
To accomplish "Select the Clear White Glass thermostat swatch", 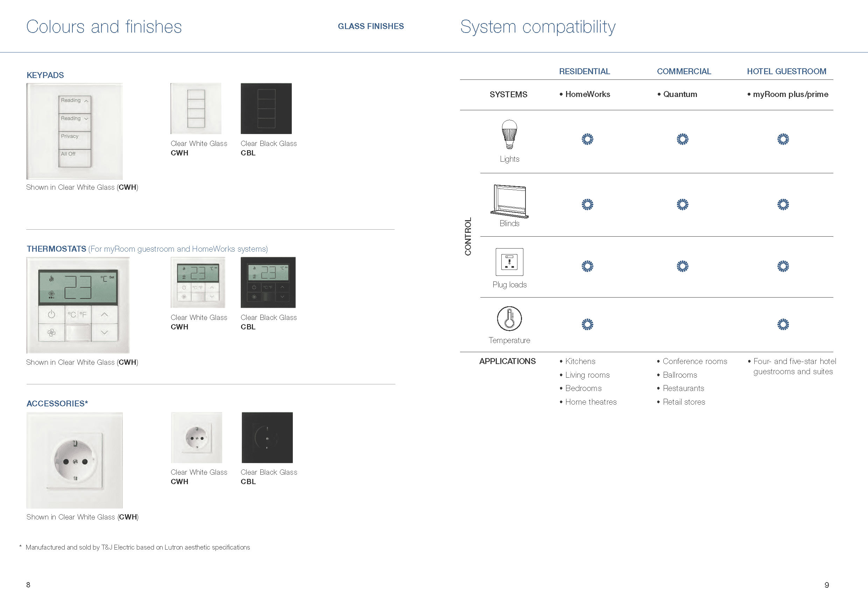I will pos(198,282).
